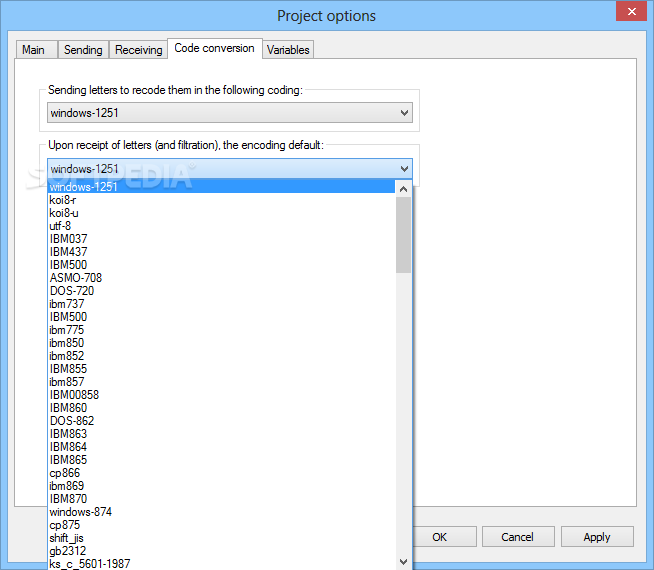The width and height of the screenshot is (654, 570).
Task: Choose ibm737 encoding
Action: (221, 304)
